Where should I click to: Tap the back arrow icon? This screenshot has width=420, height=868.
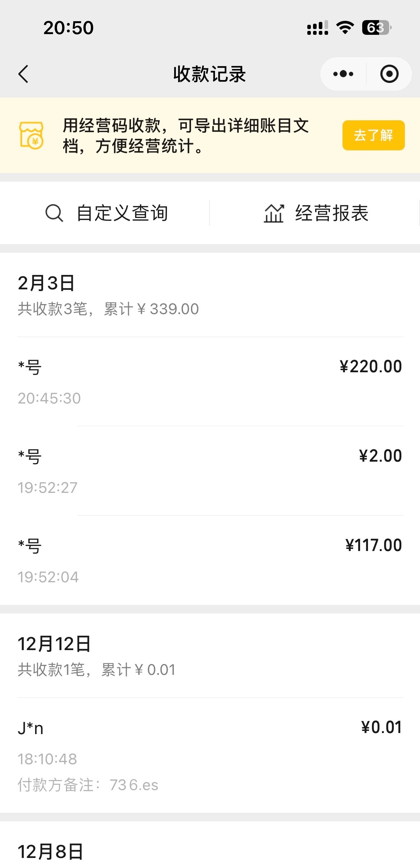[x=24, y=74]
